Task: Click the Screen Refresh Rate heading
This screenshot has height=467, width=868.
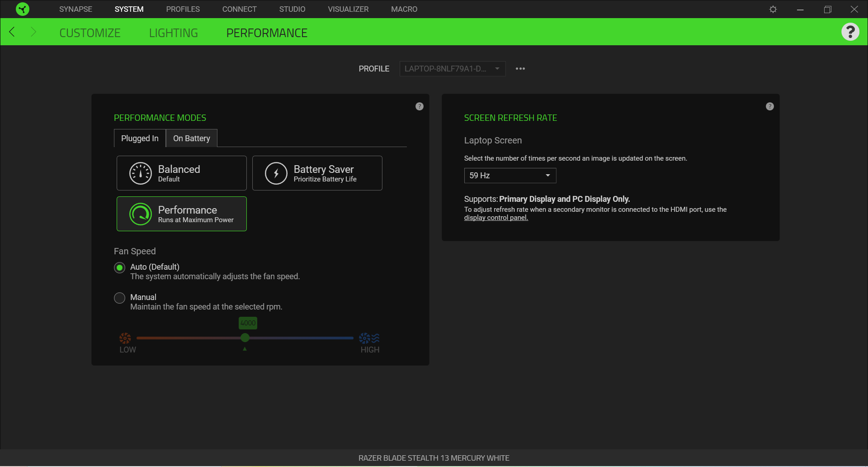Action: tap(510, 118)
